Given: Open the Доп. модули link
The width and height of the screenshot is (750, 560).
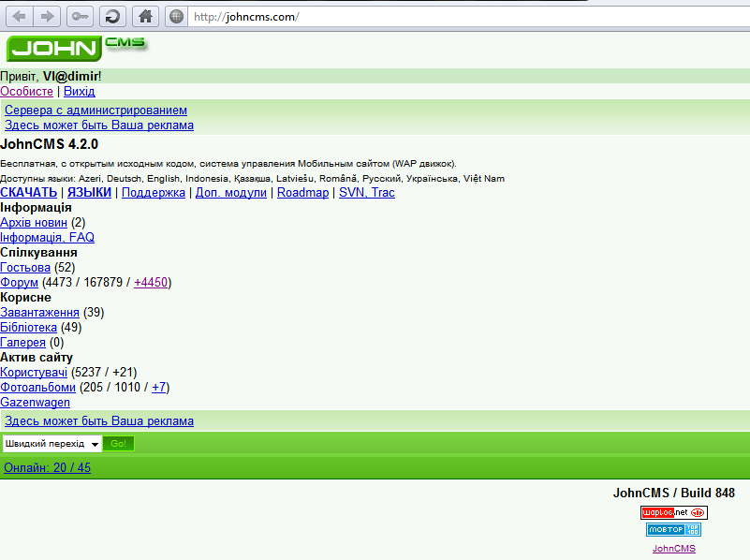Looking at the screenshot, I should (x=231, y=192).
